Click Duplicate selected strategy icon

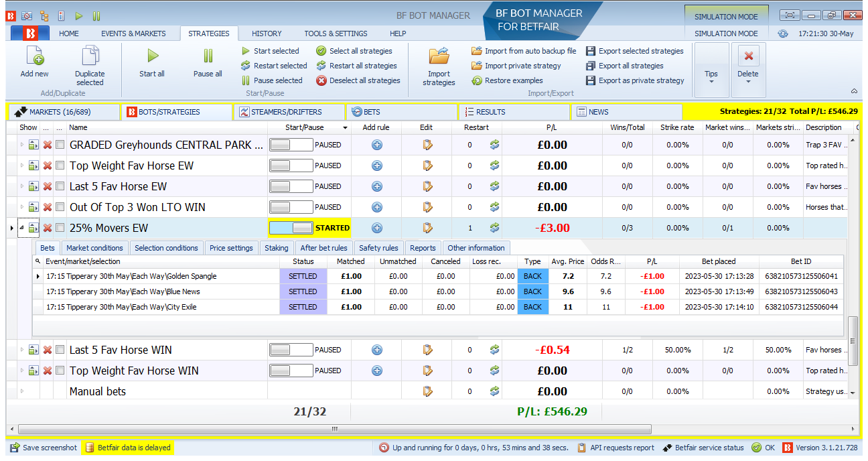click(x=90, y=56)
